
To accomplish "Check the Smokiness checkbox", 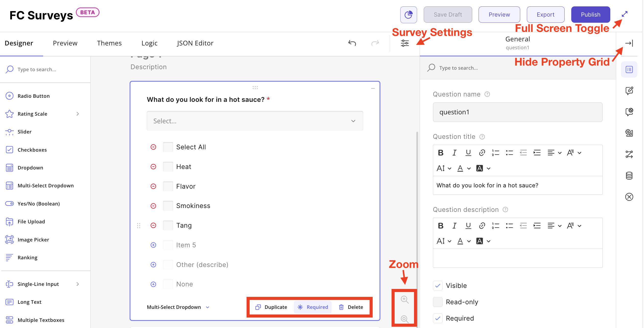I will (x=168, y=206).
